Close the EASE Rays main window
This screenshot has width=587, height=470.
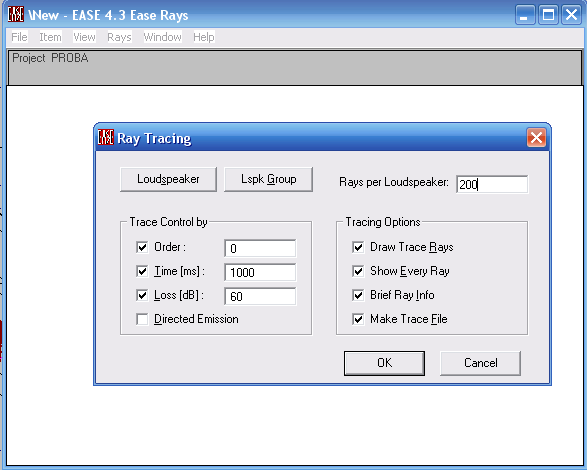(572, 15)
